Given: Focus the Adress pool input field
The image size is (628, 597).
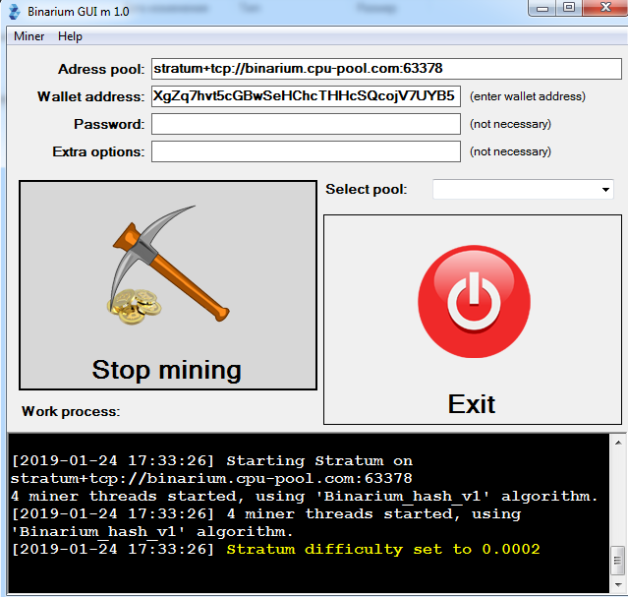Looking at the screenshot, I should click(x=386, y=69).
